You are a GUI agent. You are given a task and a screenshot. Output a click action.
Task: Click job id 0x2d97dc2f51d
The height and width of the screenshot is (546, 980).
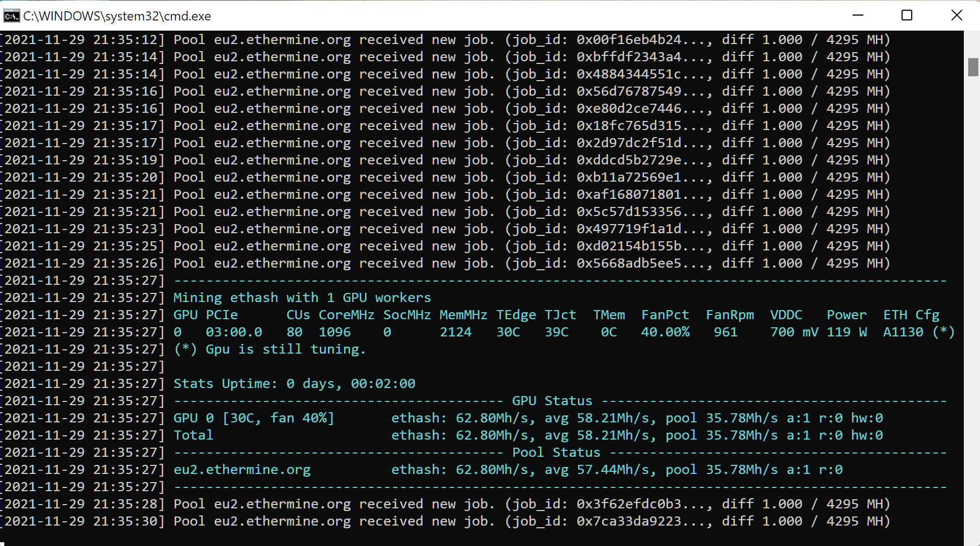(x=629, y=143)
